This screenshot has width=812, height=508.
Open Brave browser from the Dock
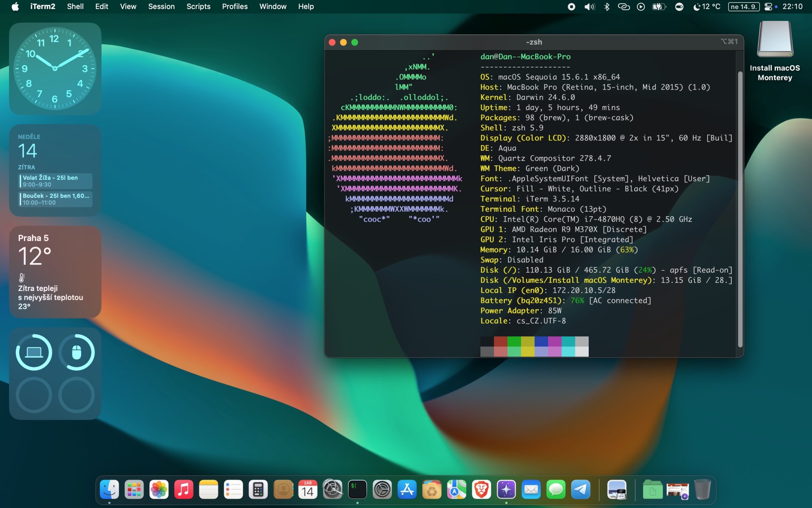(482, 489)
